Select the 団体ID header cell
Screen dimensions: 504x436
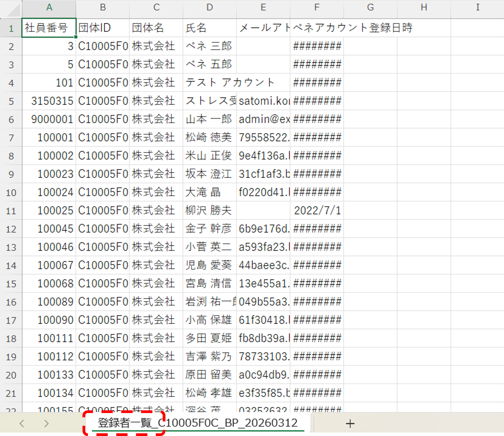click(x=102, y=28)
